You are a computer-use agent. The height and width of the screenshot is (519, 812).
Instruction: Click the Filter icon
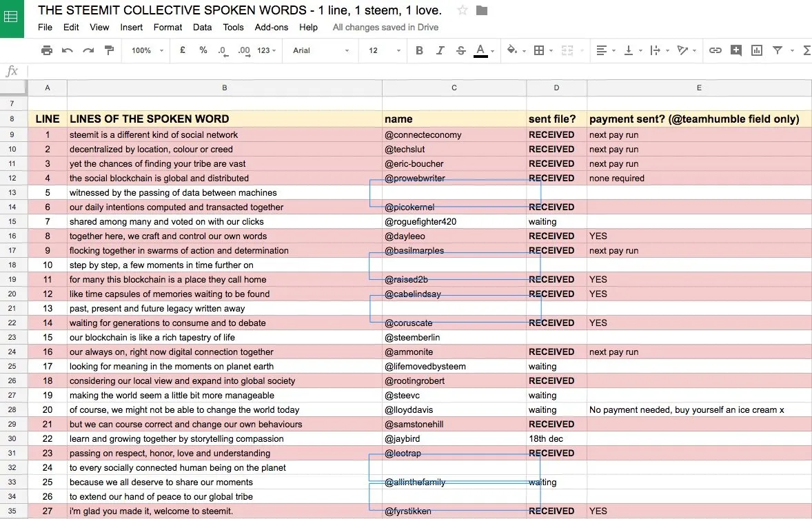click(x=778, y=50)
